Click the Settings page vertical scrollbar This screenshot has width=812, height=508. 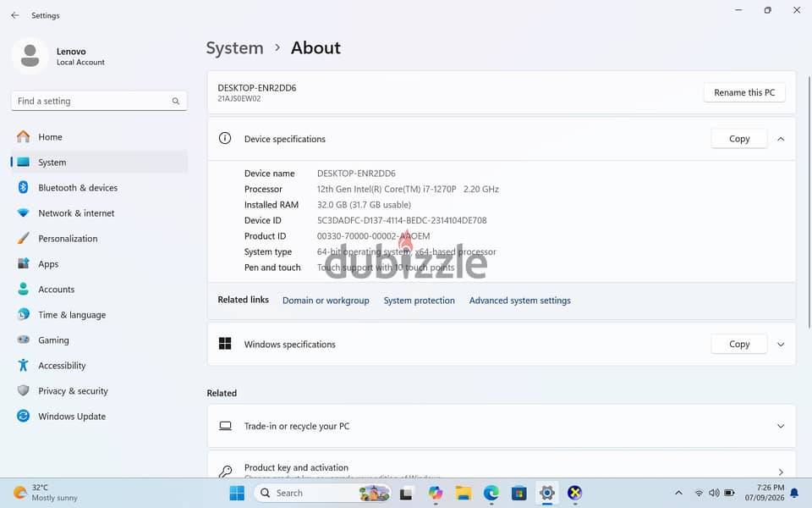[809, 202]
